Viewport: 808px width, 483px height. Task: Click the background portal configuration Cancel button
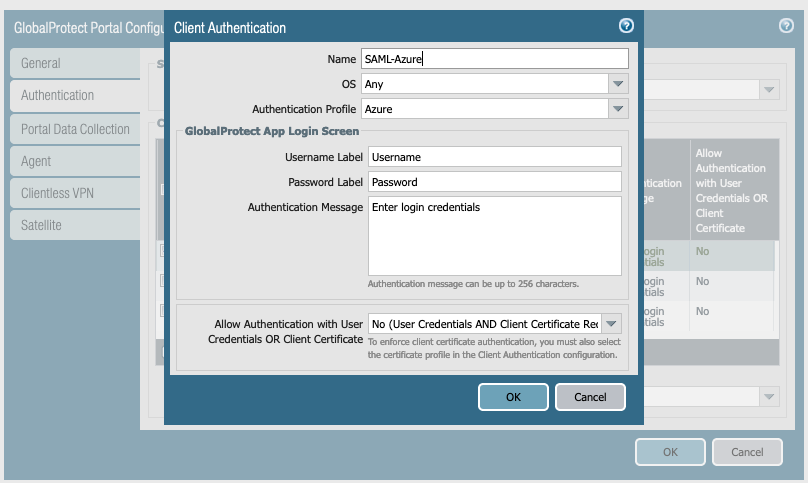coord(747,452)
